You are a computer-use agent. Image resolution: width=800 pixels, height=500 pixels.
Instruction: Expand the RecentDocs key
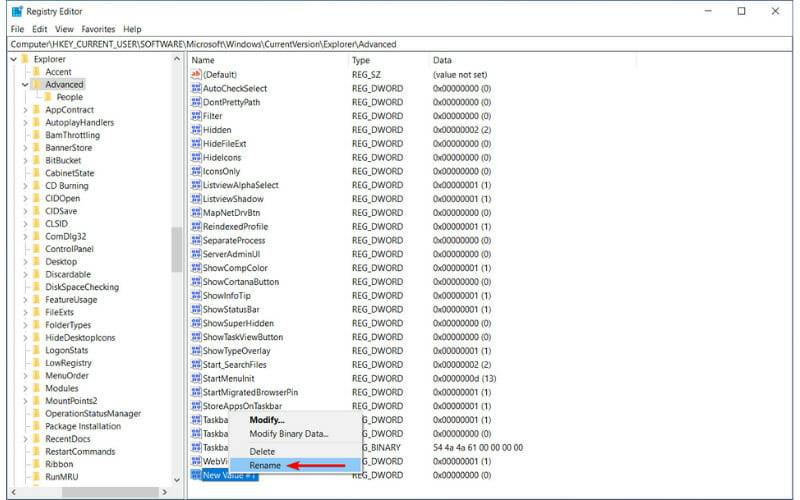25,439
